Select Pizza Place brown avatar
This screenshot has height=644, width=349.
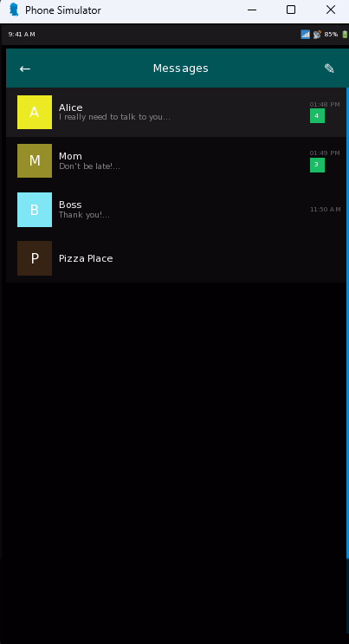tap(35, 258)
